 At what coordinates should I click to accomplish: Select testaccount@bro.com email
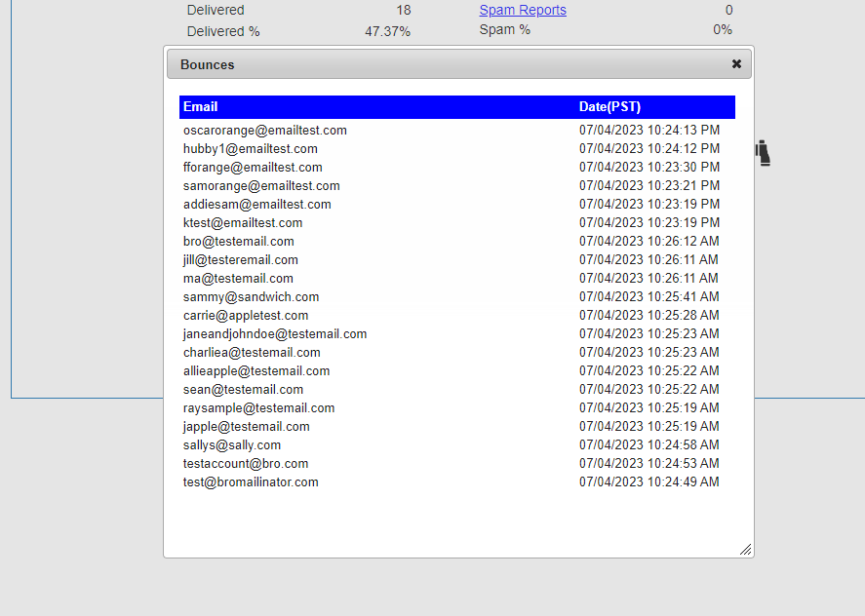click(246, 464)
